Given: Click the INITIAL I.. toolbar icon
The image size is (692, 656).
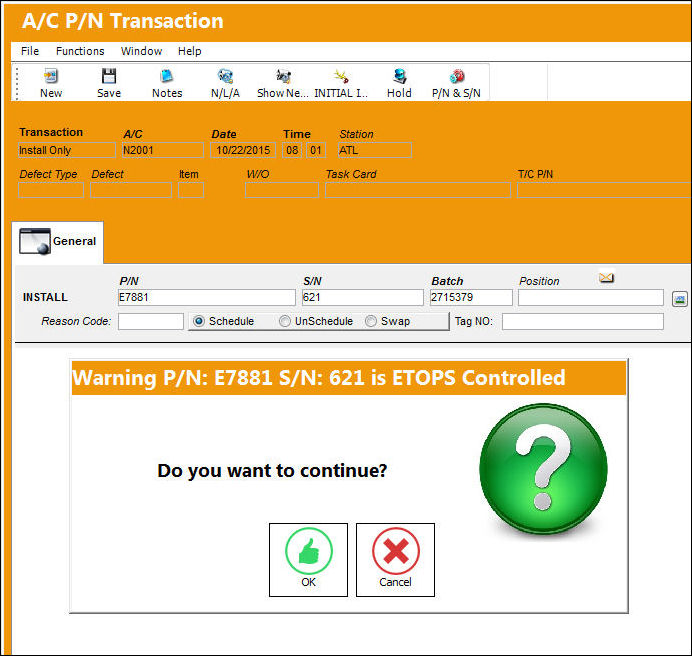Looking at the screenshot, I should pyautogui.click(x=341, y=76).
